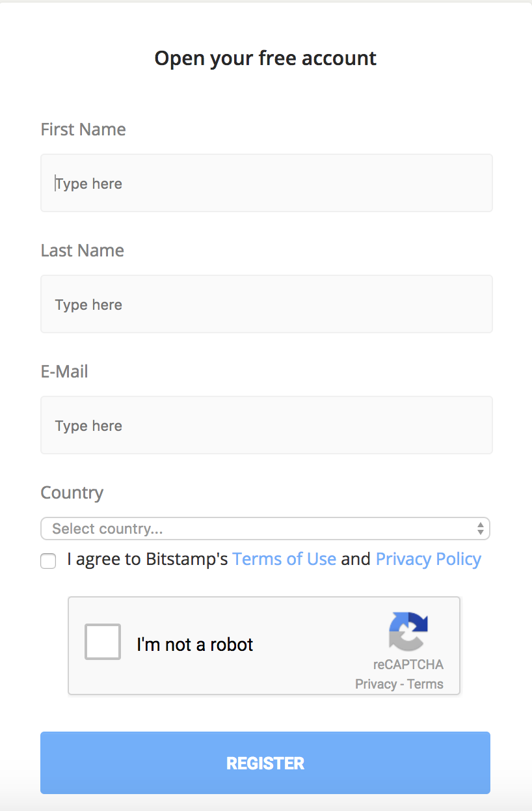Open Bitstamp's Privacy Policy link
Viewport: 532px width, 811px height.
429,559
